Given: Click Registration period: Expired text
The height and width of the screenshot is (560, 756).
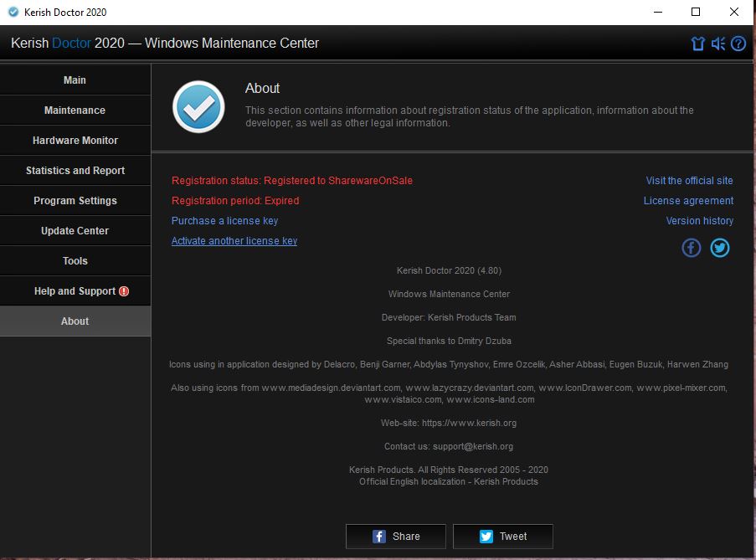Looking at the screenshot, I should coord(235,201).
